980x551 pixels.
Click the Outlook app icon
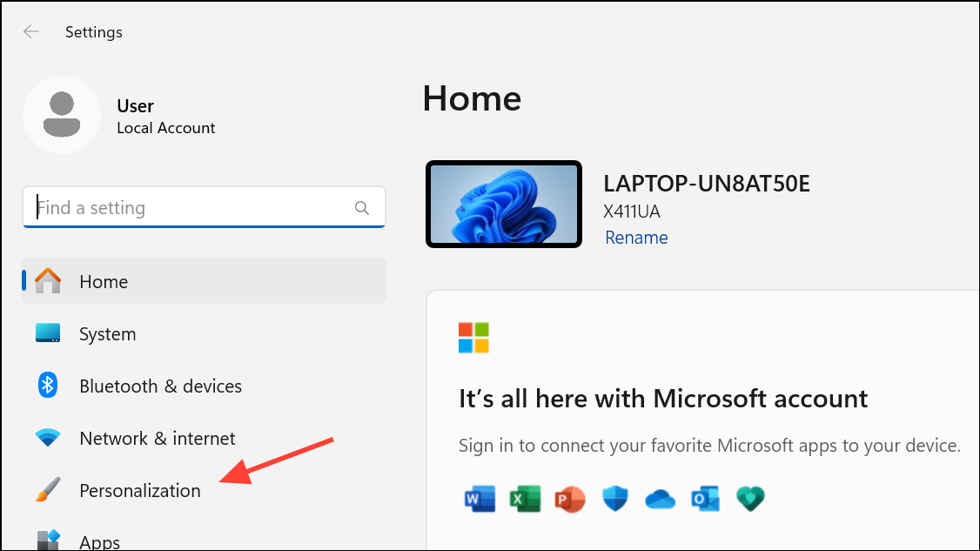coord(705,498)
